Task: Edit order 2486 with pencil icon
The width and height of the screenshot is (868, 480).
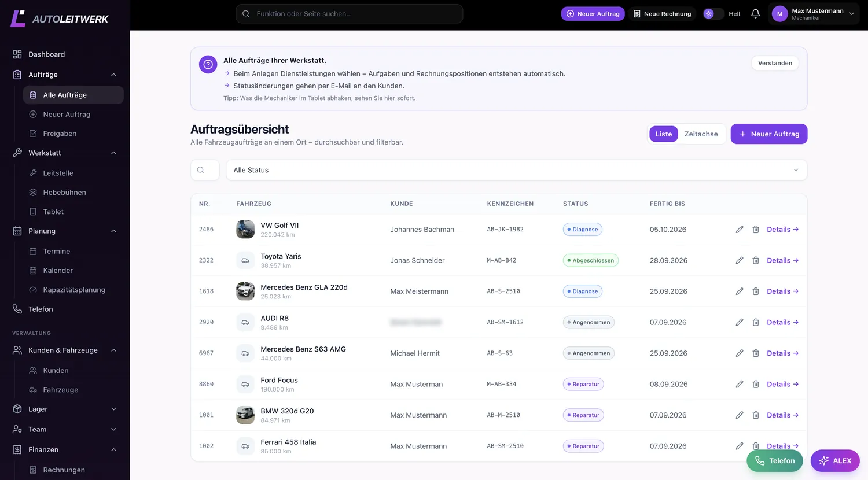Action: (740, 230)
